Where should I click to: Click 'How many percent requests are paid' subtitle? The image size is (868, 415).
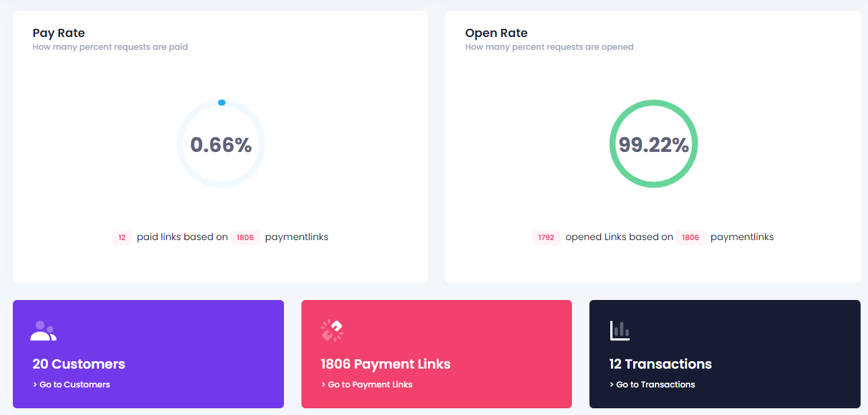(x=110, y=47)
